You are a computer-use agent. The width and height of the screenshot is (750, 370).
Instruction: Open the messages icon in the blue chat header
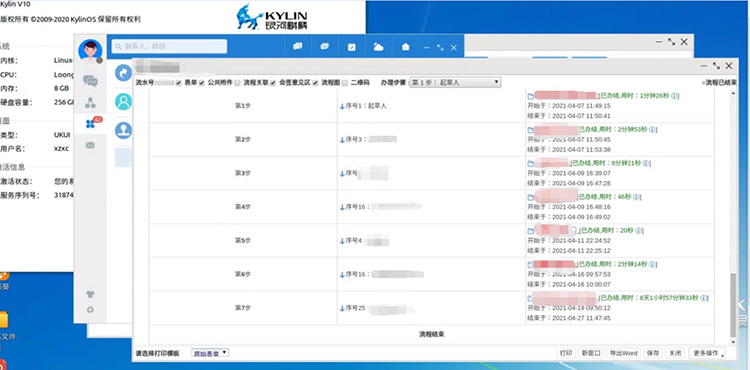tap(298, 47)
